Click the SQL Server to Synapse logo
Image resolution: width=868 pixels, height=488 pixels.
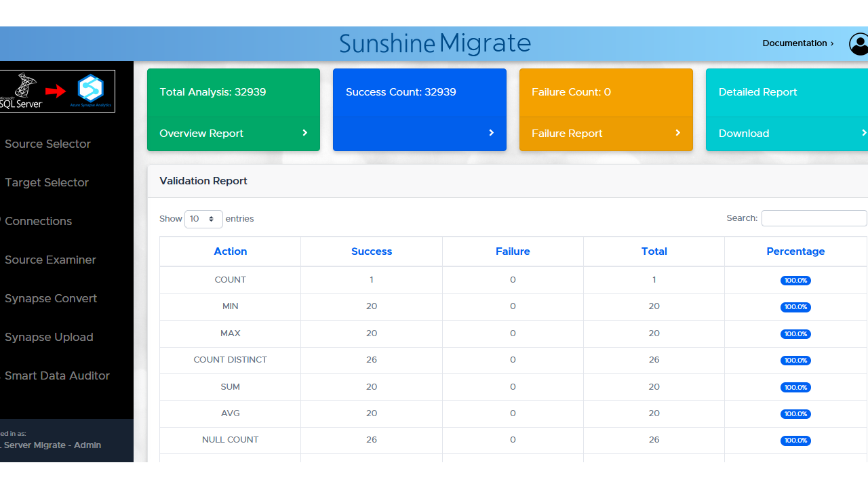pyautogui.click(x=58, y=91)
